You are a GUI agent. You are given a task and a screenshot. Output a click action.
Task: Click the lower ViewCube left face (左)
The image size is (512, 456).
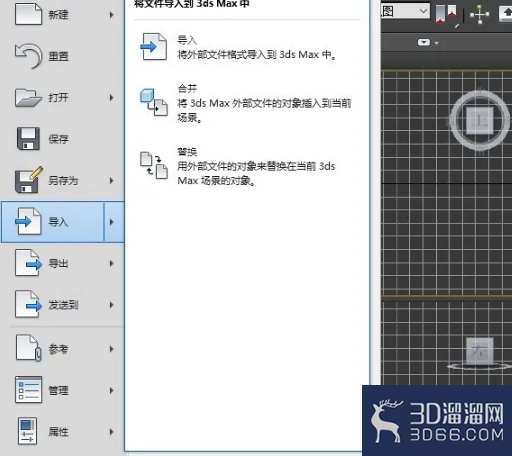coord(480,351)
